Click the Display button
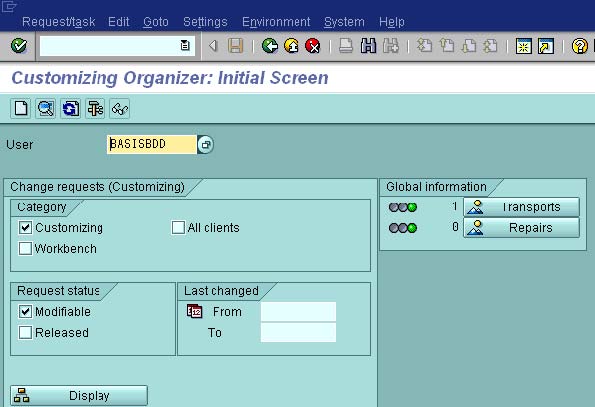This screenshot has width=595, height=407. [x=79, y=396]
